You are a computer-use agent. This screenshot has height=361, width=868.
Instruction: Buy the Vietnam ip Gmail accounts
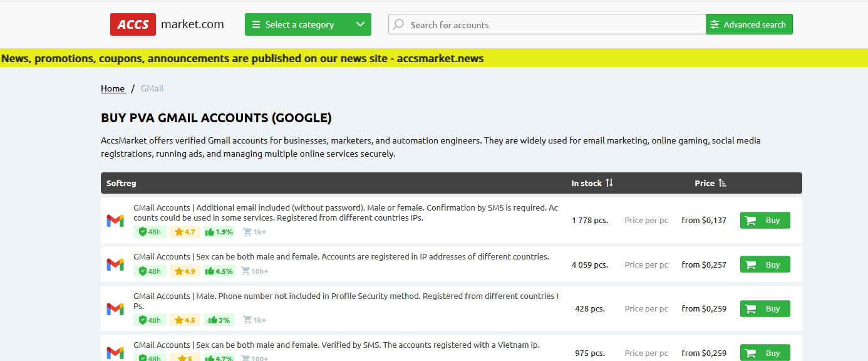click(765, 353)
